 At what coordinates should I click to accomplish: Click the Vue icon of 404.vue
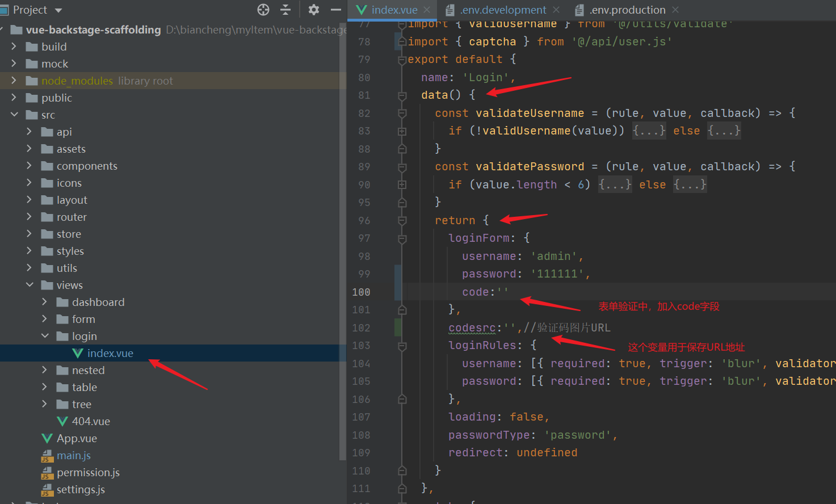(x=62, y=421)
